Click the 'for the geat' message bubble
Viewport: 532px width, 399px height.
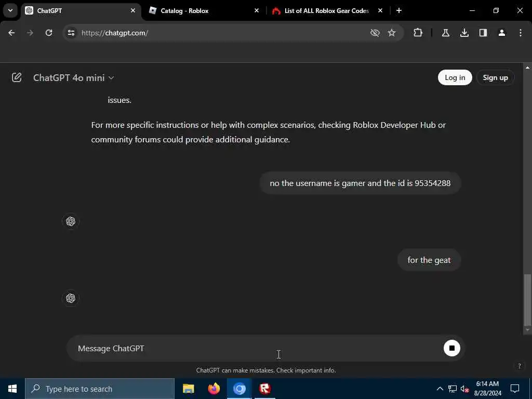tap(429, 260)
